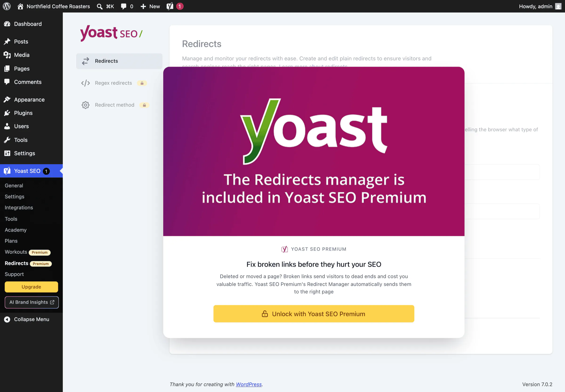Select Regex redirects navigation item

(119, 83)
